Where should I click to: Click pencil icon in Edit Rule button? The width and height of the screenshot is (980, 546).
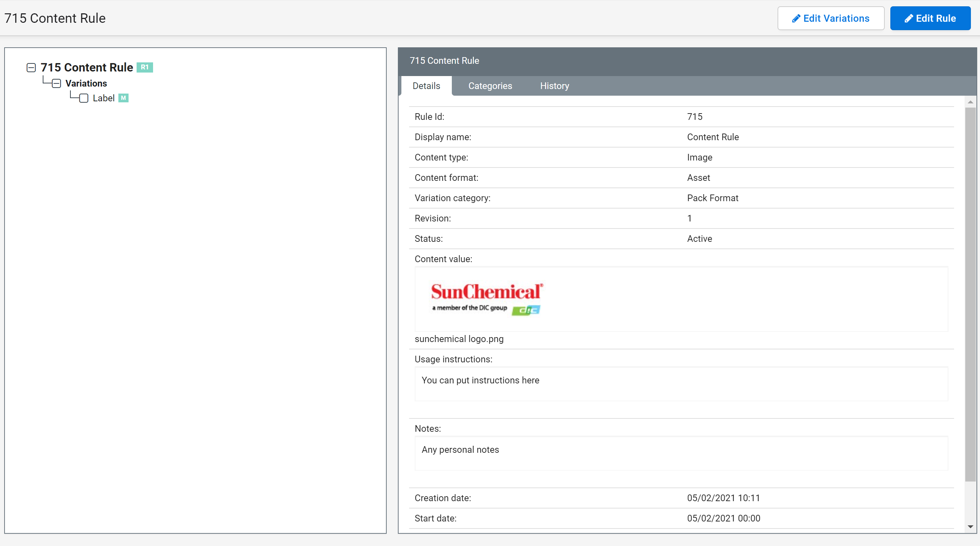coord(909,18)
